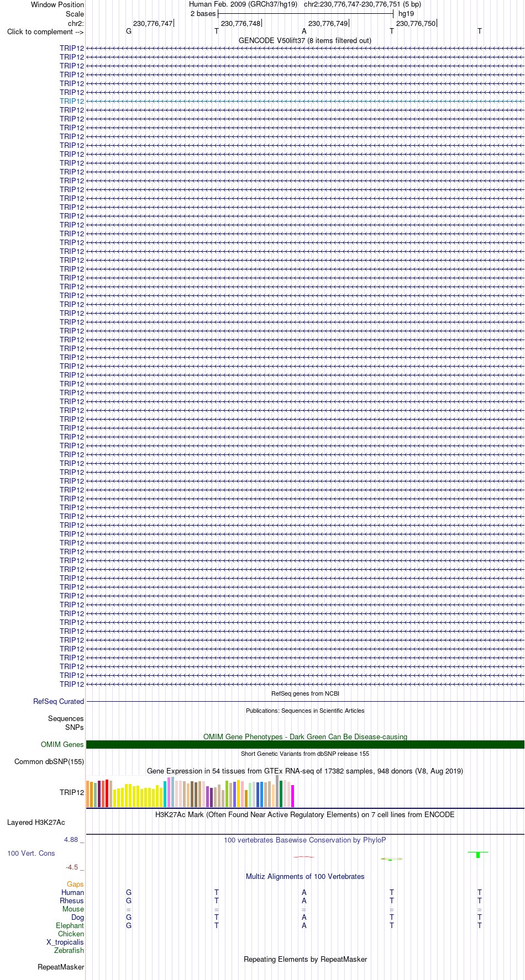Click the G base in the complement row
Screen dimensions: 525x980
click(x=129, y=31)
